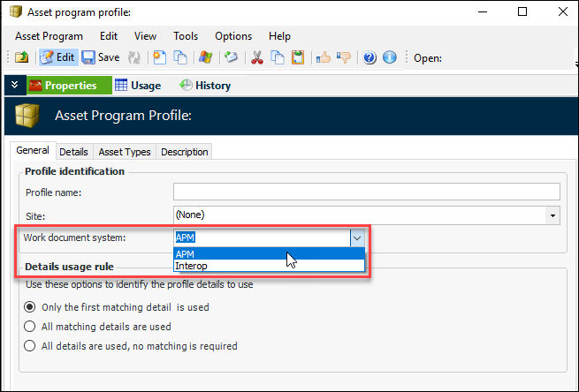Click the Save disk icon
Viewport: 579px width, 392px height.
[100, 58]
